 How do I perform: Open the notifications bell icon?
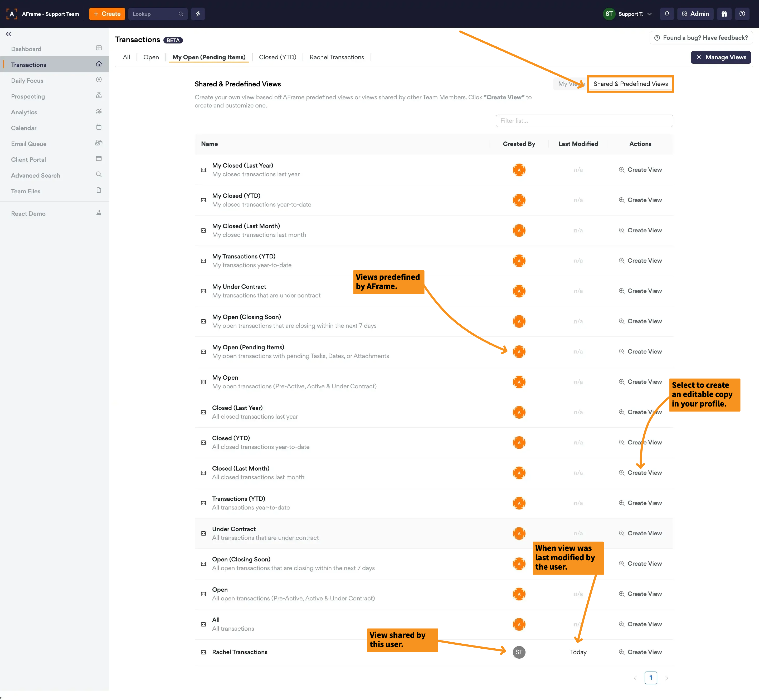[667, 14]
